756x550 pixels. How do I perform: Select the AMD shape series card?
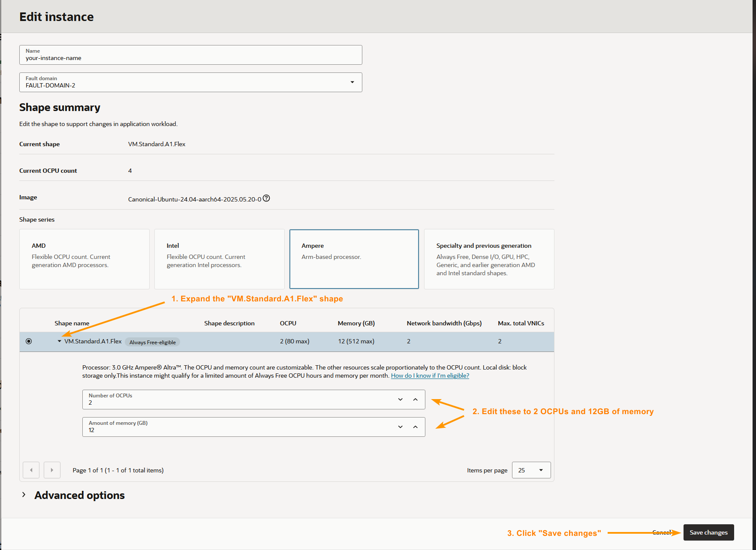coord(84,259)
